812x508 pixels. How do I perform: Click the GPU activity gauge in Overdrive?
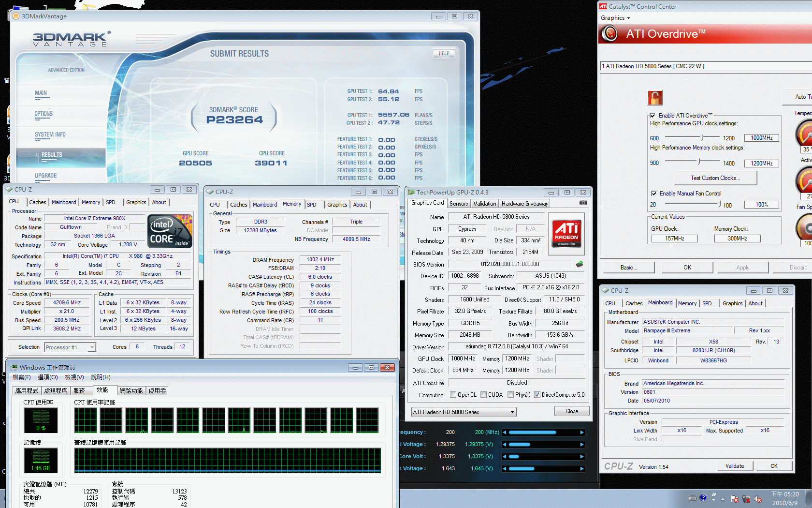pos(804,179)
